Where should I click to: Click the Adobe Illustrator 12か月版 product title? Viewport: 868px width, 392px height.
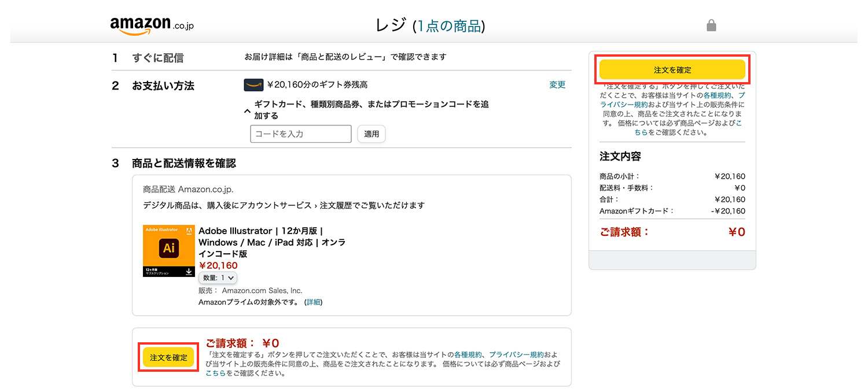(x=272, y=242)
